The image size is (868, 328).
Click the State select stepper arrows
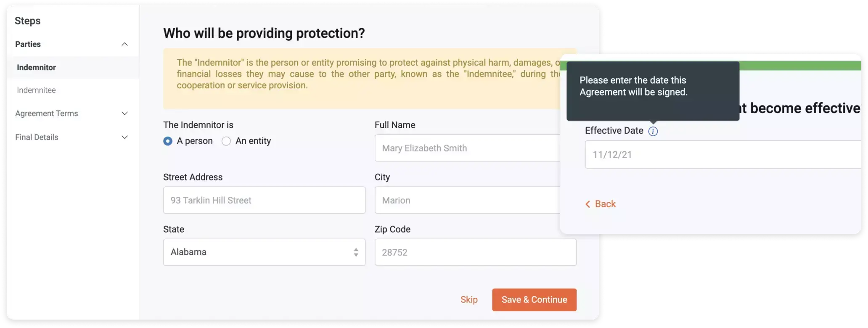click(356, 252)
